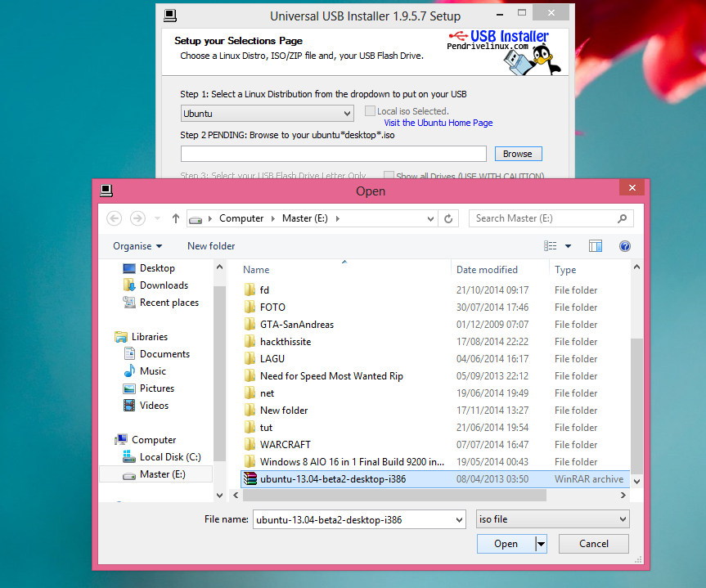
Task: Click the iso path input field
Action: tap(334, 154)
